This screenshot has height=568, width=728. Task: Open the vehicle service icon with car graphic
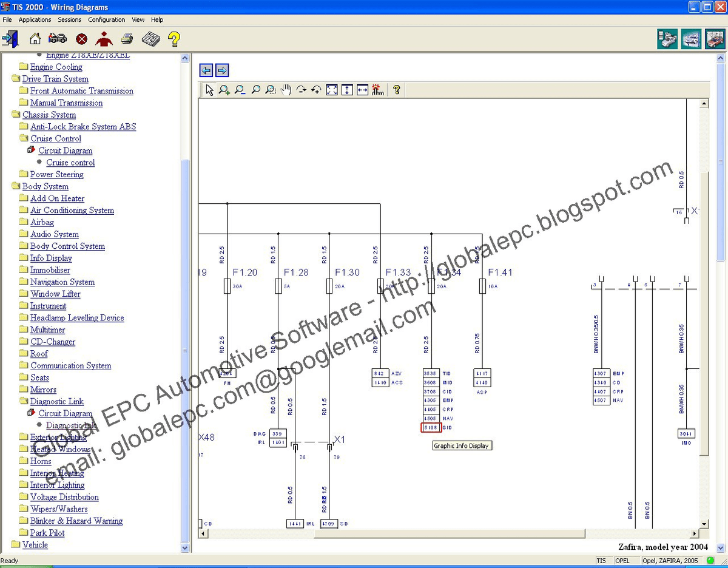[x=57, y=38]
